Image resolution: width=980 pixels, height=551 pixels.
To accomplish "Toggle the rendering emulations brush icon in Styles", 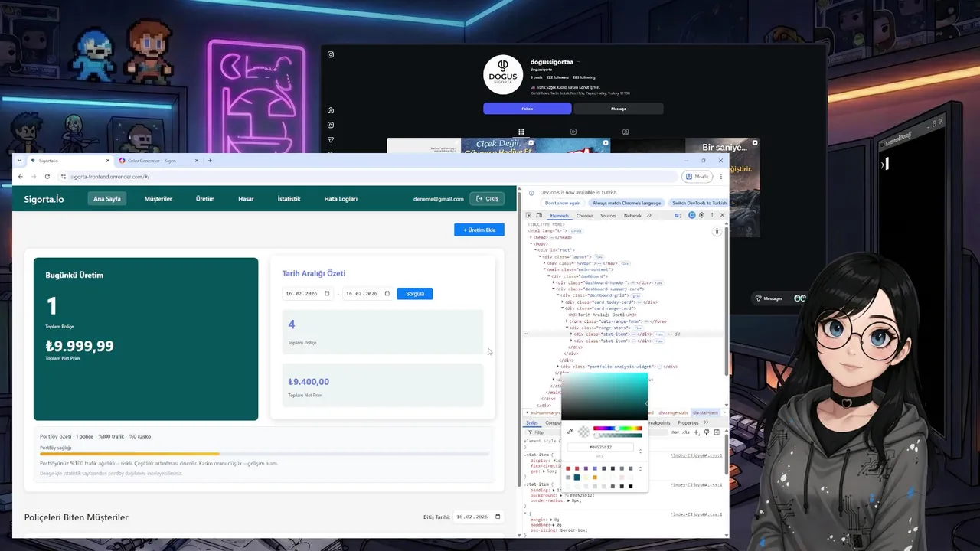I will point(706,432).
